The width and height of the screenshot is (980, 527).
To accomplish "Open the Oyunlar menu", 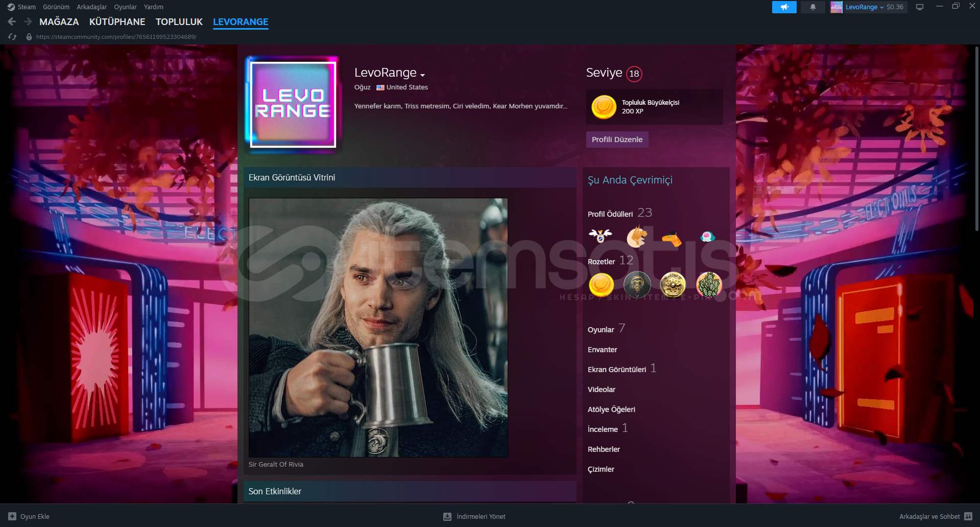I will point(125,7).
